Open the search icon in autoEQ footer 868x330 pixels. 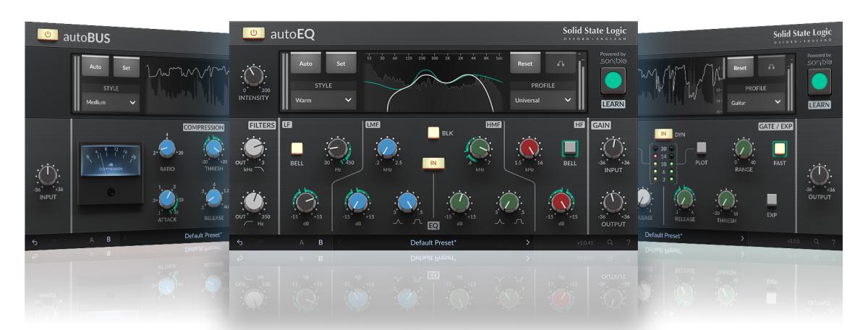(609, 242)
